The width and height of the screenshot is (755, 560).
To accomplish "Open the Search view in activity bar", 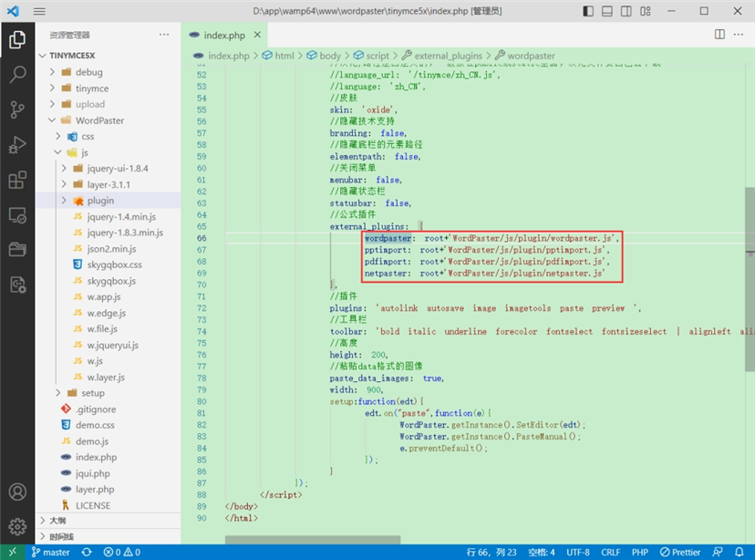I will tap(17, 75).
